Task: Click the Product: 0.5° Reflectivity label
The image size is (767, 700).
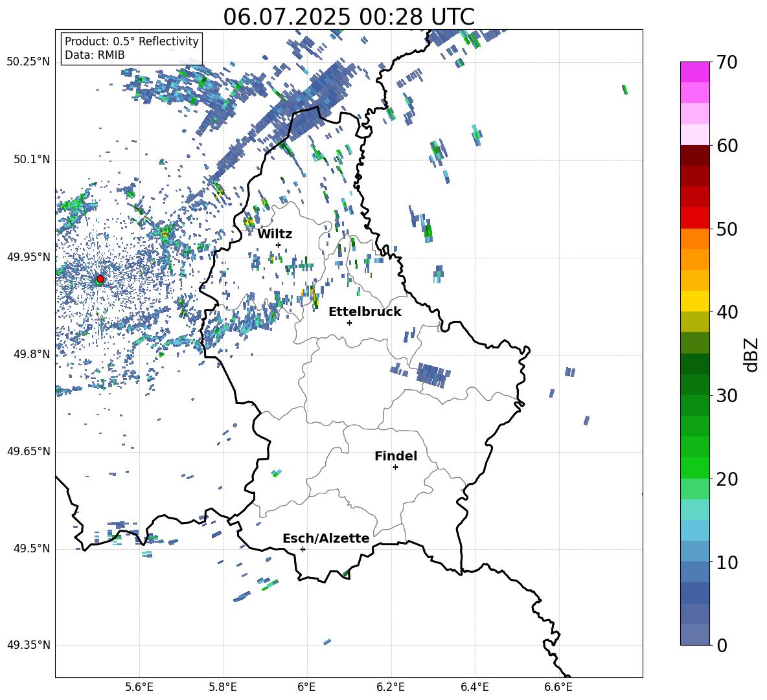Action: pyautogui.click(x=132, y=41)
